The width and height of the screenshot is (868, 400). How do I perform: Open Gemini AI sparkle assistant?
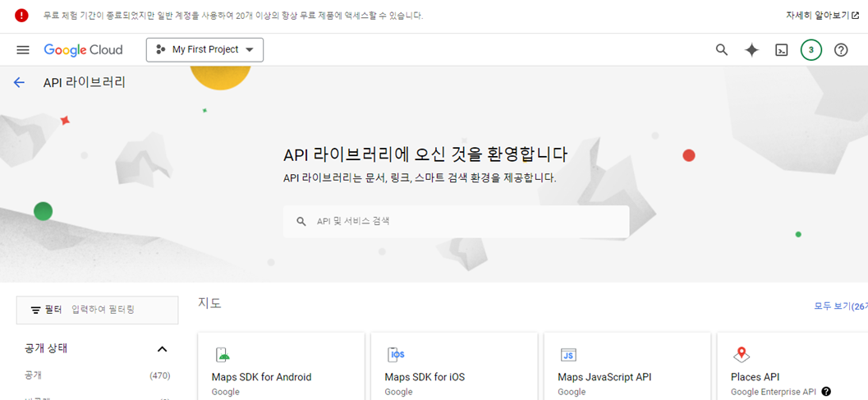coord(751,50)
